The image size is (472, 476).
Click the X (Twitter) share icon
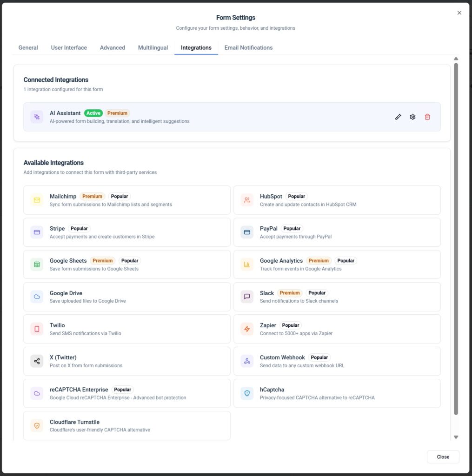coord(37,361)
